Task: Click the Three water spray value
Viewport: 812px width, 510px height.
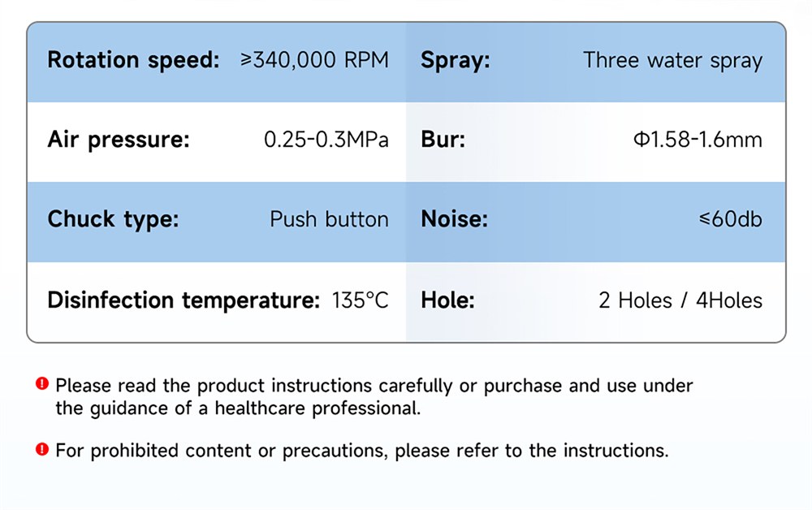Action: click(672, 61)
